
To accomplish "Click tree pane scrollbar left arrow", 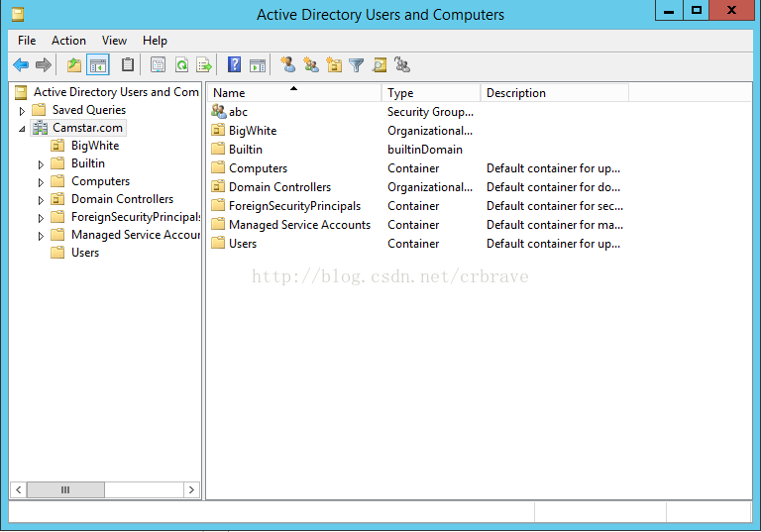I will coord(18,489).
